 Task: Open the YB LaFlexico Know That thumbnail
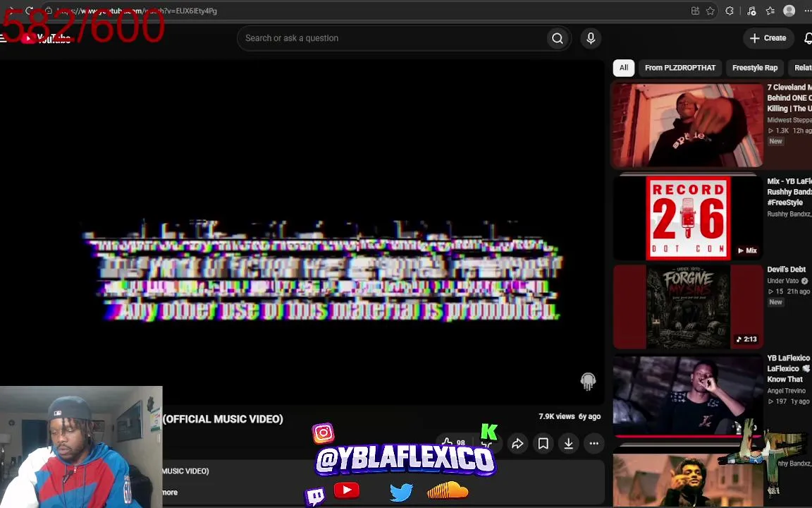[688, 396]
